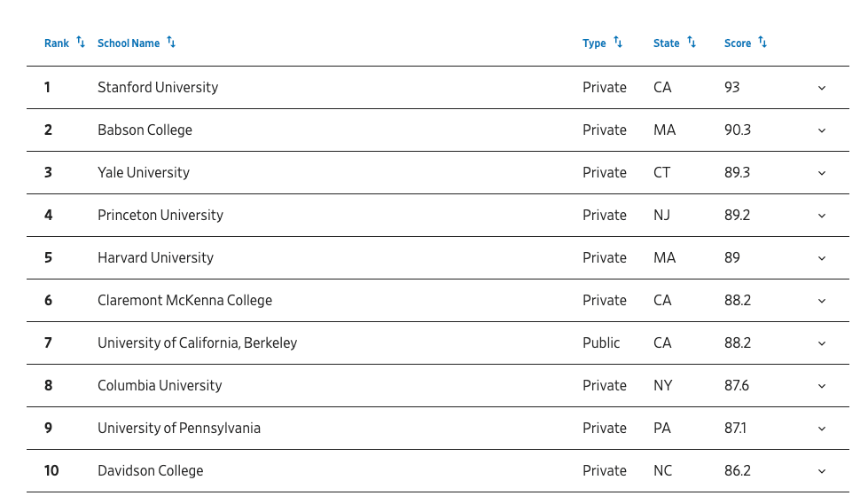The width and height of the screenshot is (868, 496).
Task: Expand Davidson College row chevron
Action: click(822, 472)
